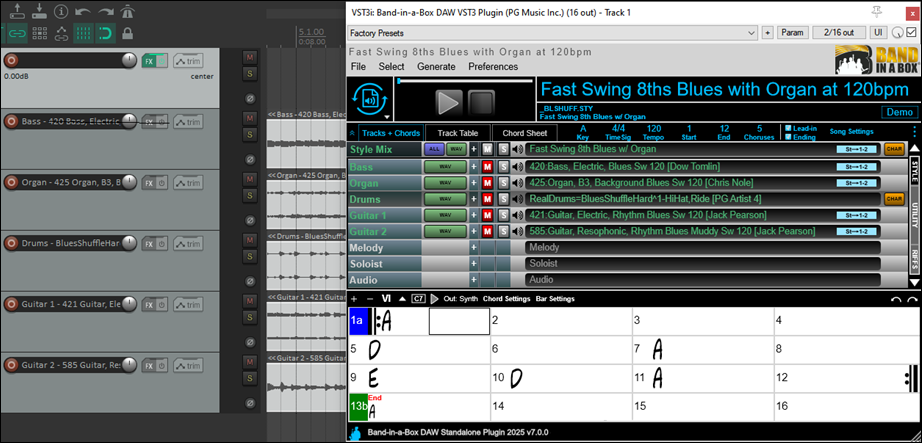Click trim envelope button on Organ track

(x=188, y=183)
